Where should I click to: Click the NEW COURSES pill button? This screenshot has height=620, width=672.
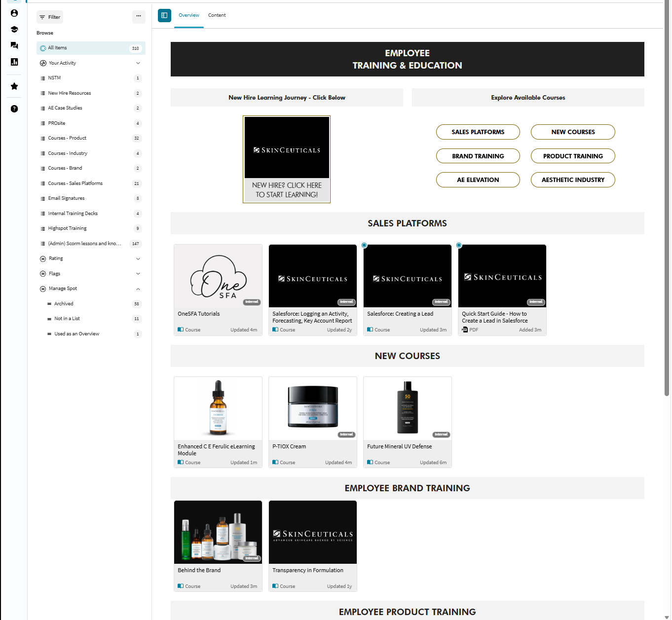[x=573, y=132]
